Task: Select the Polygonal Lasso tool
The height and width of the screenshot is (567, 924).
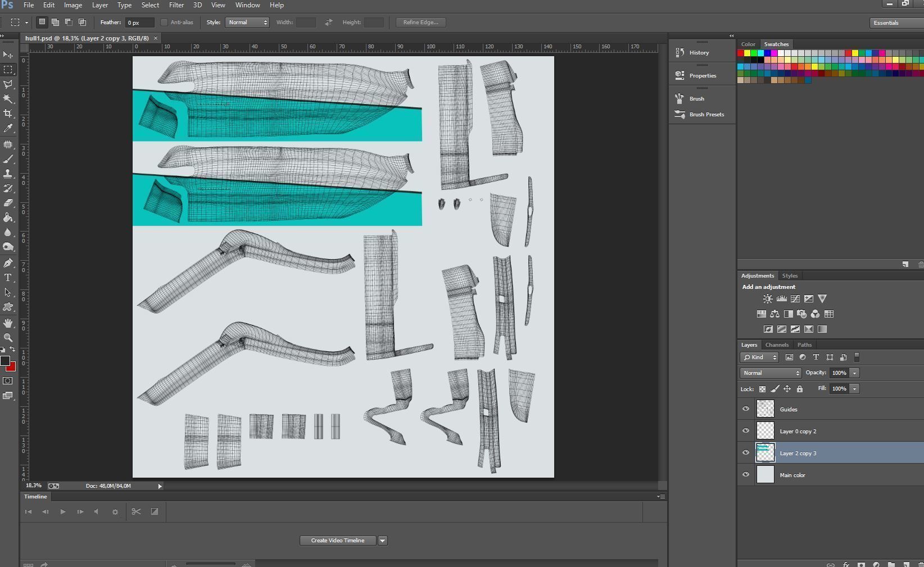Action: point(8,84)
